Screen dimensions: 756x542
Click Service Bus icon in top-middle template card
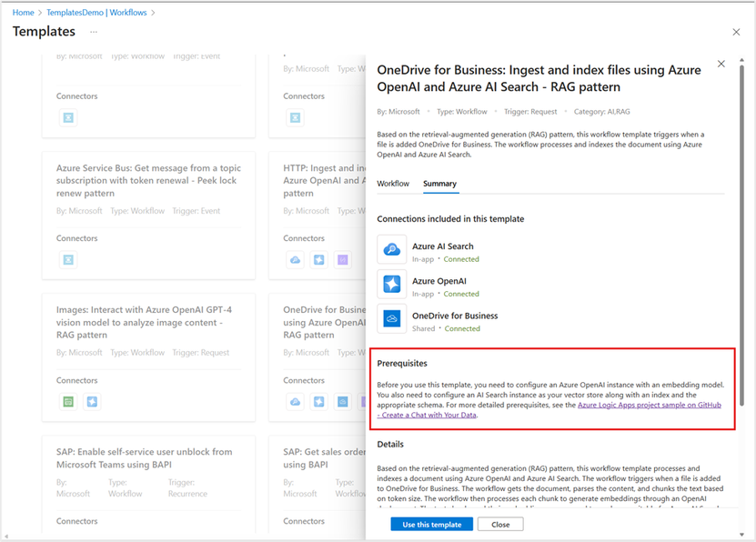coord(295,117)
